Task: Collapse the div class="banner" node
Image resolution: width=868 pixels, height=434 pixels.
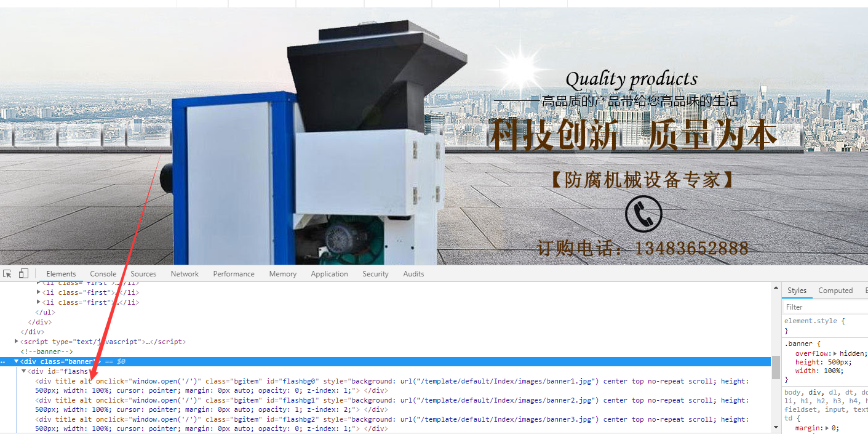Action: click(17, 361)
